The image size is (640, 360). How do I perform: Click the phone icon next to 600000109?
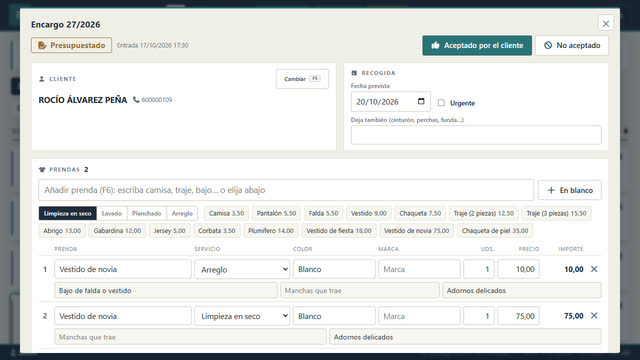[x=136, y=100]
